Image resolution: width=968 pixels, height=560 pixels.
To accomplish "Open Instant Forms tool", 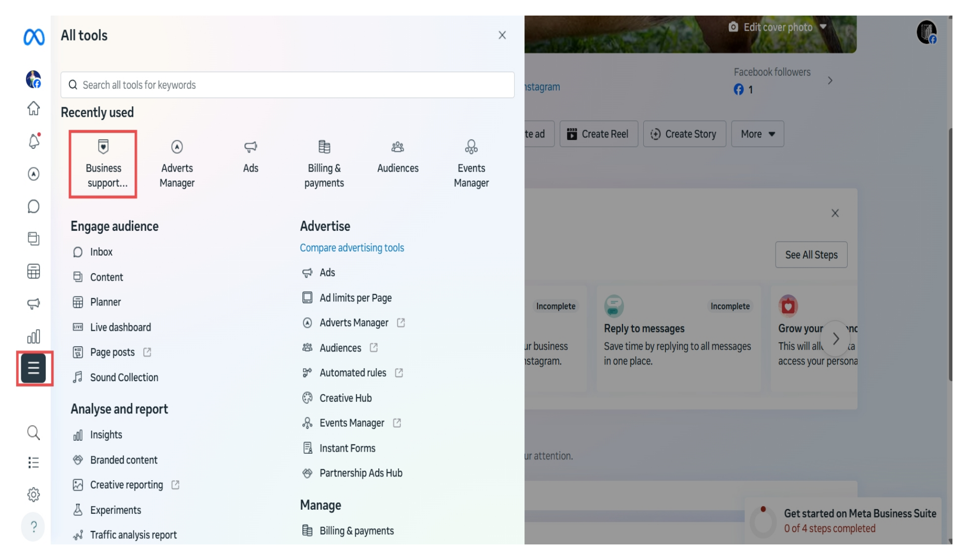I will [339, 449].
